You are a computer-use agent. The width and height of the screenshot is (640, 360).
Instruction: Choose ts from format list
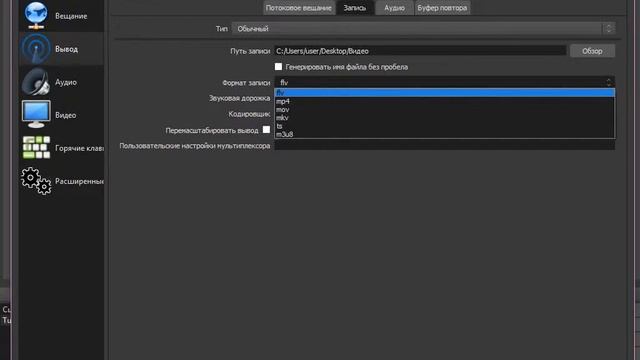pyautogui.click(x=444, y=126)
